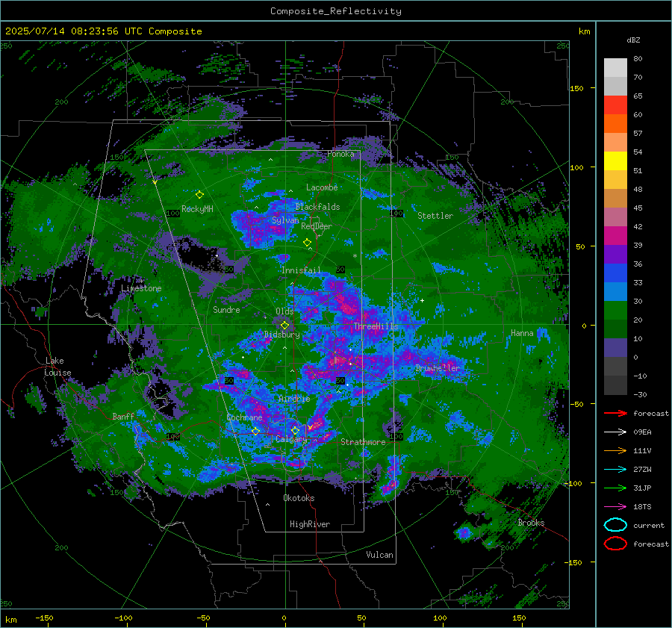Click yellow diamond marker above Calgary label

click(x=295, y=430)
